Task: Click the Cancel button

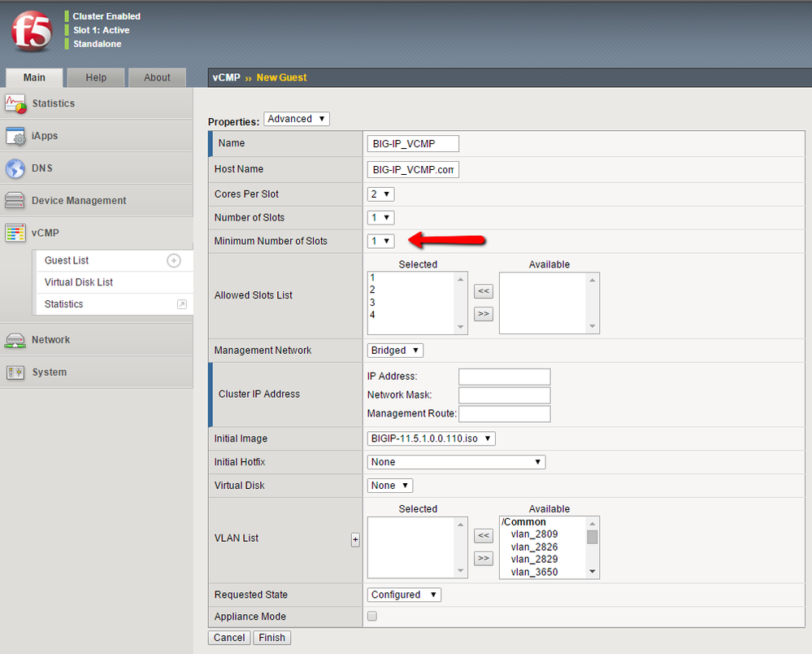Action: (229, 638)
